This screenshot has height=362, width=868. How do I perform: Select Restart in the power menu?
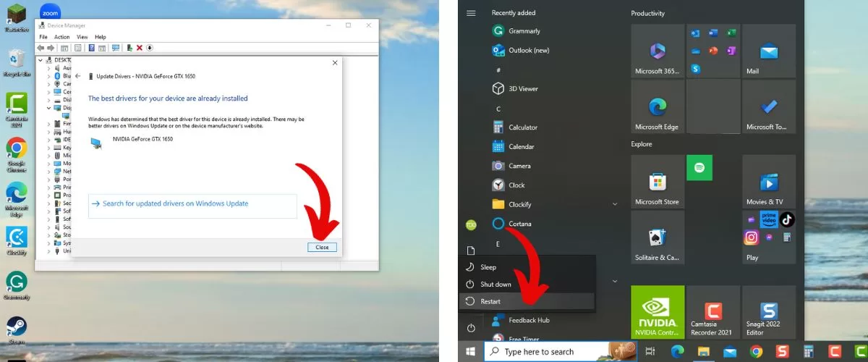pos(527,301)
